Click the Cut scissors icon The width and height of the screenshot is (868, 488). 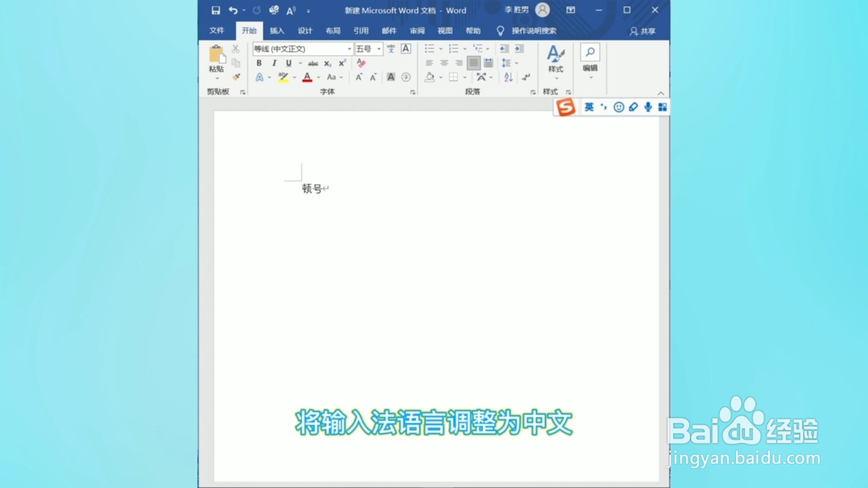(235, 49)
